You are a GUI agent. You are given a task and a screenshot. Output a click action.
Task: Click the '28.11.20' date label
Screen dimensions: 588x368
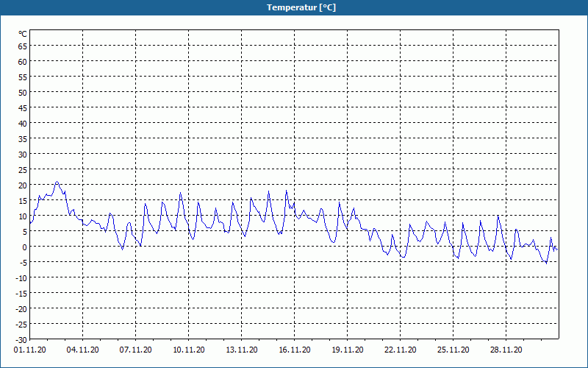[506, 350]
